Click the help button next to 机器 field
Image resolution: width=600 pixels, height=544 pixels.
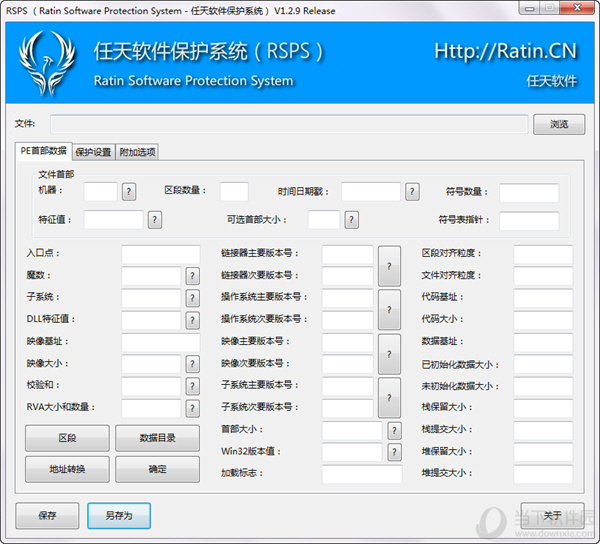tap(129, 192)
